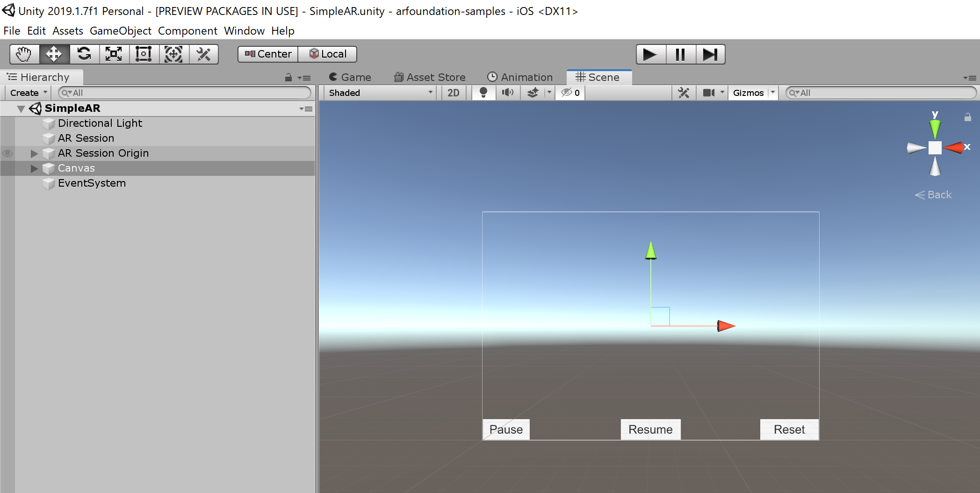Hide AR Session Origin with the eye toggle
The height and width of the screenshot is (493, 980).
tap(7, 153)
